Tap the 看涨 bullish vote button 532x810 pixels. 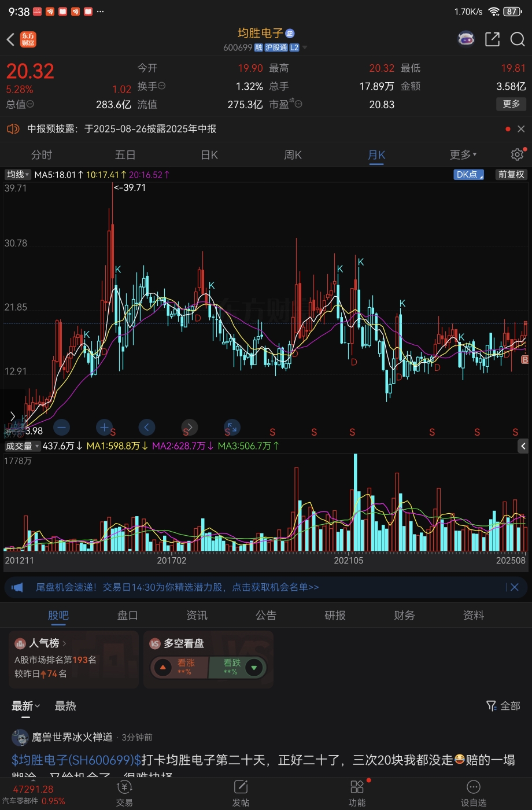[x=179, y=668]
